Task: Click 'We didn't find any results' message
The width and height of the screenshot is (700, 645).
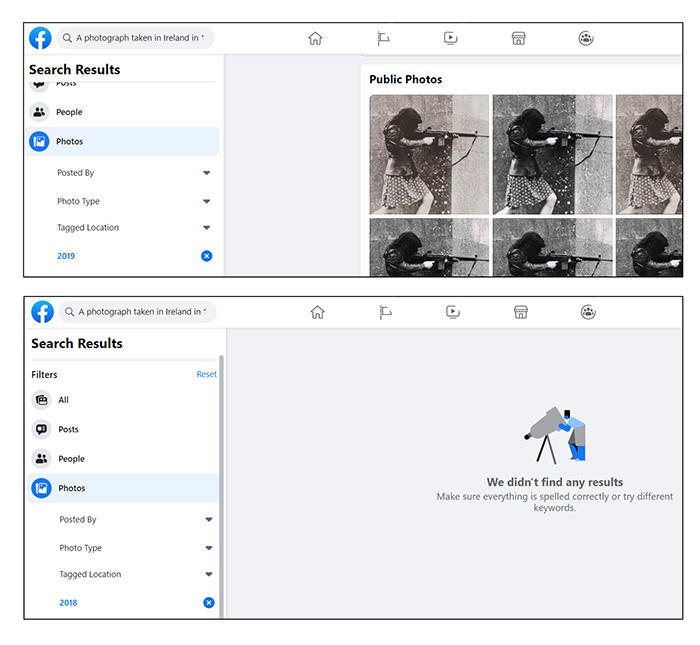Action: click(x=554, y=483)
